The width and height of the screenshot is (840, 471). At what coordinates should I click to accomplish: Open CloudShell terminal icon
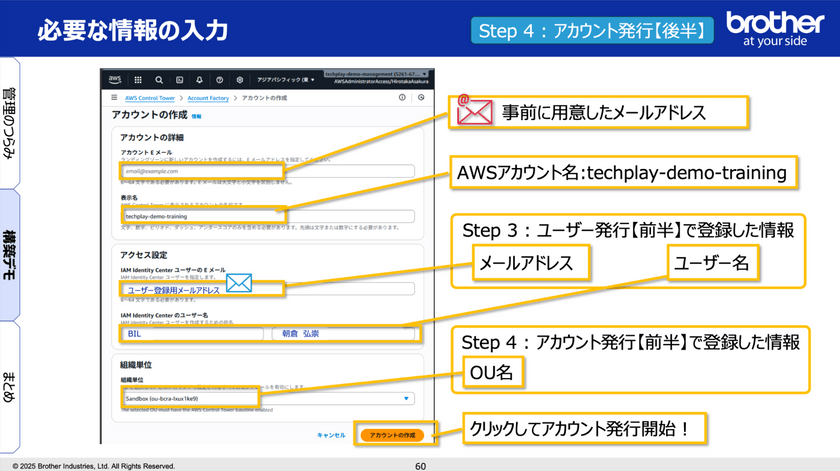pos(179,80)
